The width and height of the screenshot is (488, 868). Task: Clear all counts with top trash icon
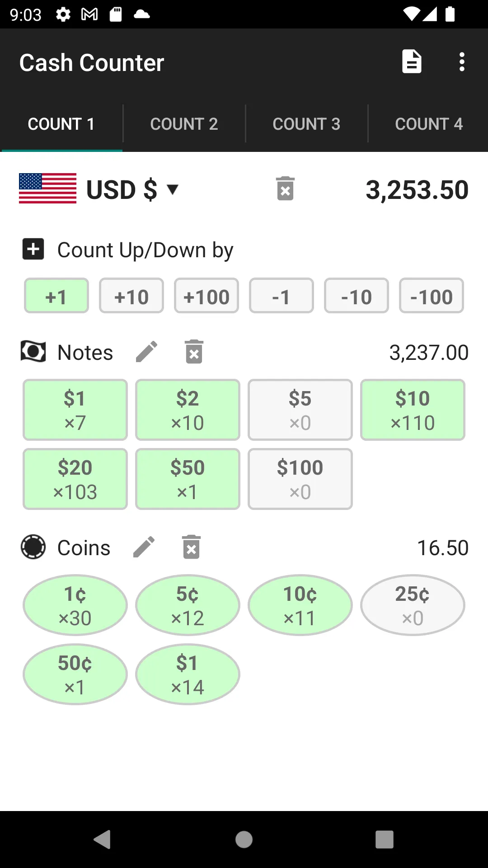pos(285,189)
